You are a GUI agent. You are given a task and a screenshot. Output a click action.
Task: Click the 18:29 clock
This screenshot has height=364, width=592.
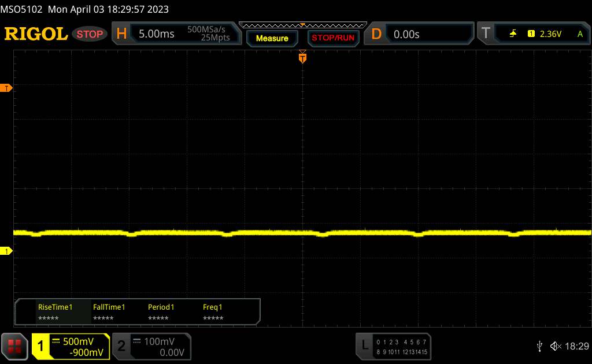(576, 346)
